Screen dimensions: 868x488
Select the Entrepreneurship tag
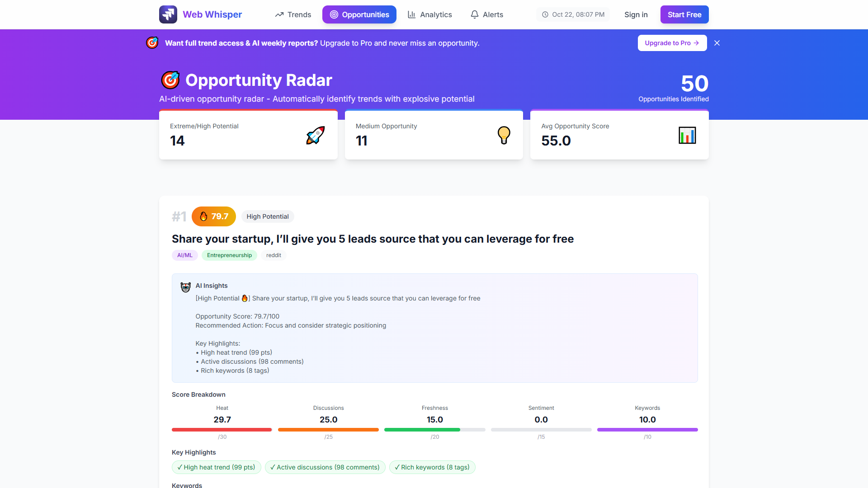pos(229,255)
